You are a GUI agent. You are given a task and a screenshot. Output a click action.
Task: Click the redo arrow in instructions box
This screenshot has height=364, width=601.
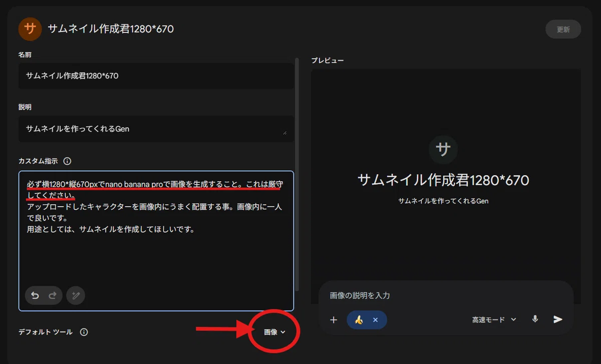(x=52, y=295)
